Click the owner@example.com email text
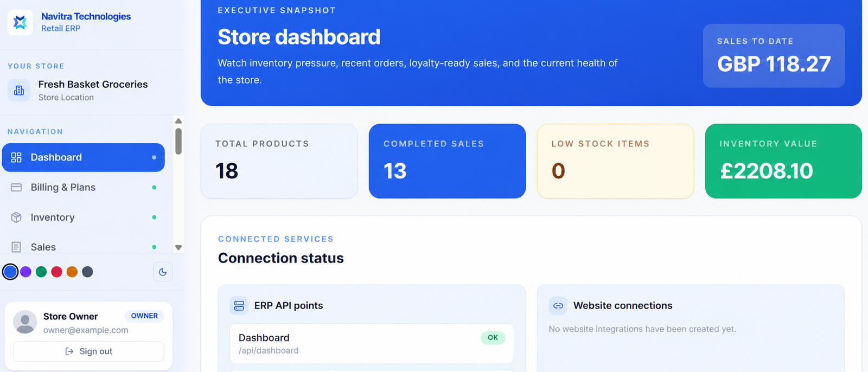Image resolution: width=868 pixels, height=372 pixels. click(x=86, y=330)
